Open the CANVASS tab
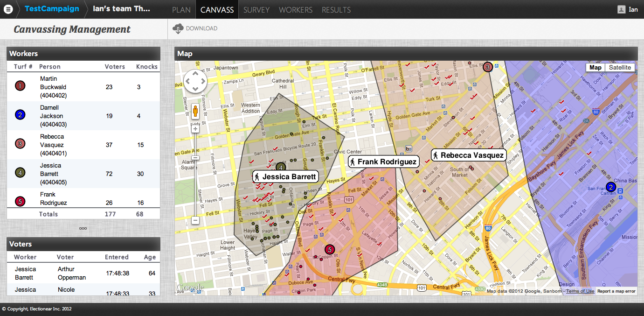The height and width of the screenshot is (316, 644). (217, 9)
